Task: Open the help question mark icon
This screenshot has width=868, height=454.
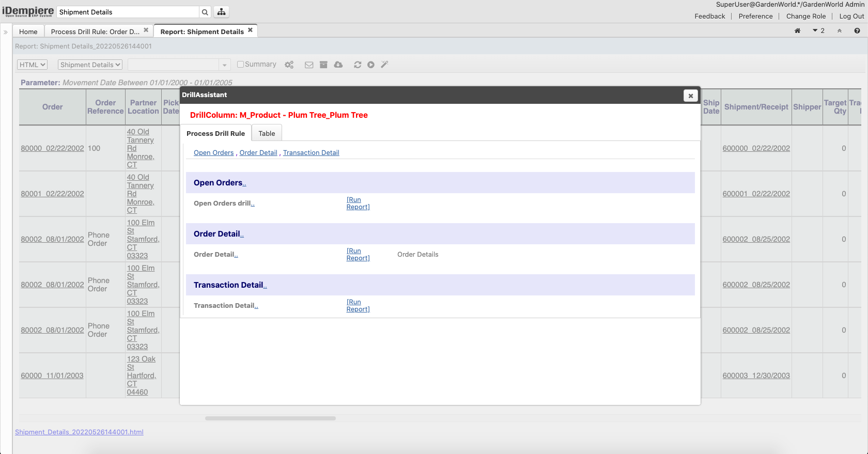Action: [x=857, y=31]
